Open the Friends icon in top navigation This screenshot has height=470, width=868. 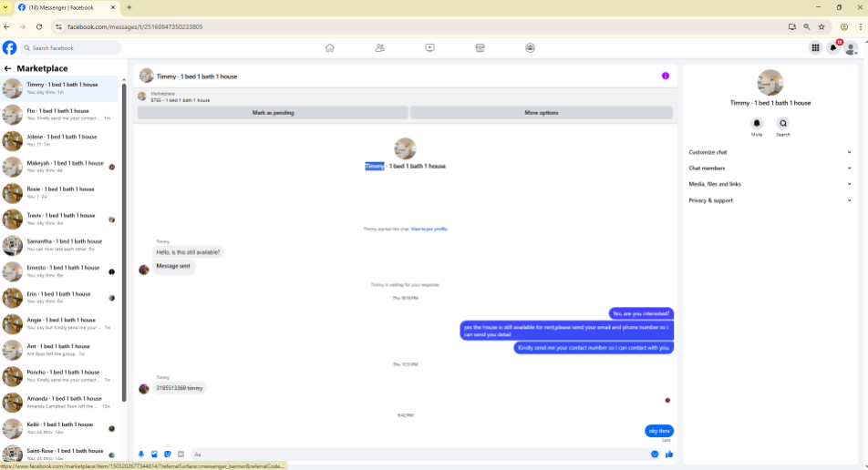point(379,47)
